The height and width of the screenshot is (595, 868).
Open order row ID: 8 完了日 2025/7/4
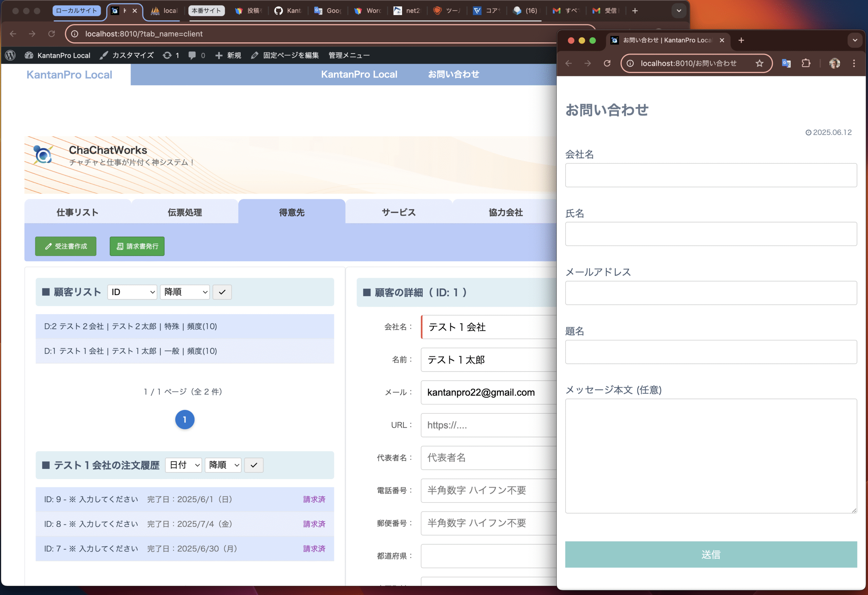click(x=185, y=524)
